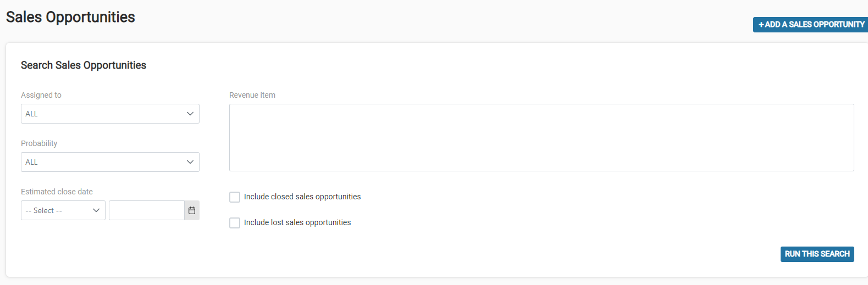Focus the Revenue item text box
Image resolution: width=868 pixels, height=285 pixels.
pos(541,138)
